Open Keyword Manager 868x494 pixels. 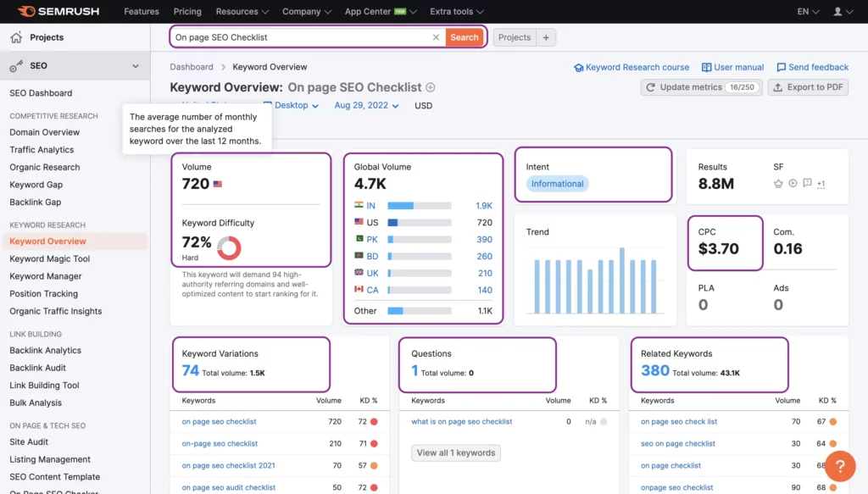(x=46, y=276)
